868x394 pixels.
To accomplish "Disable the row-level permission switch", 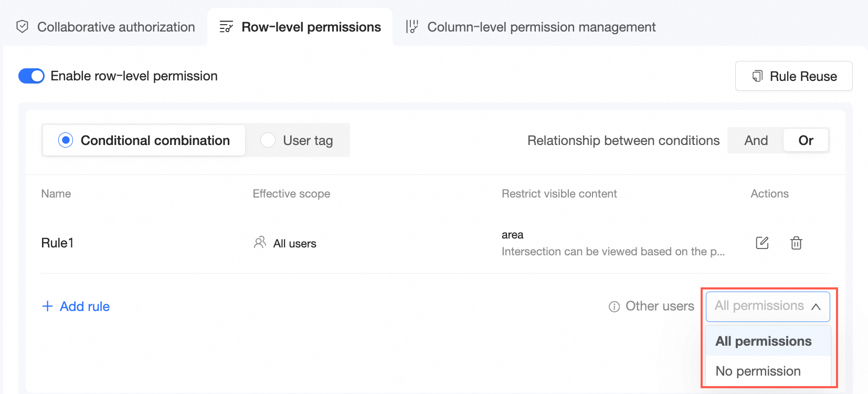I will (31, 76).
